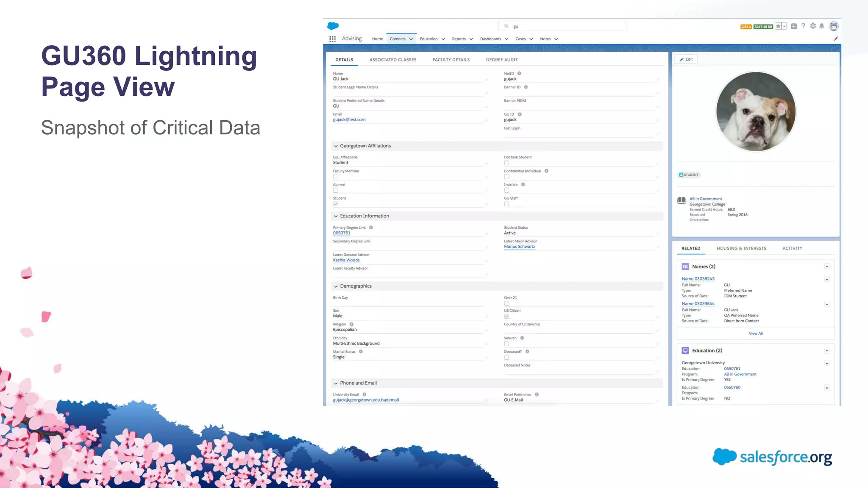This screenshot has width=868, height=488.
Task: Click the Salesforce cloud logo
Action: pos(333,26)
